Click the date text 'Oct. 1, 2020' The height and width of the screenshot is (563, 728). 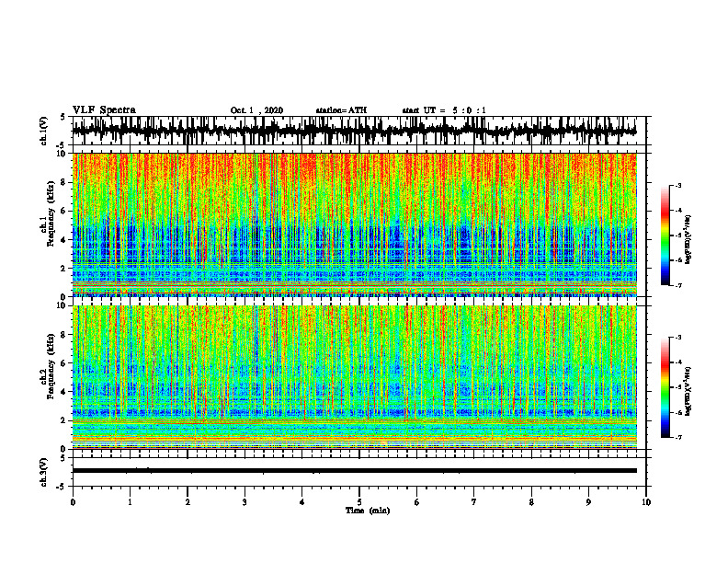[256, 110]
